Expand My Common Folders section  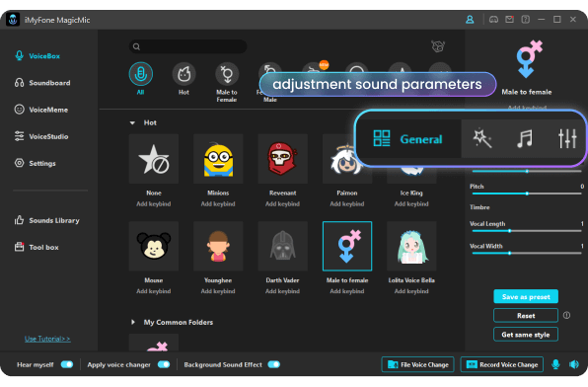coord(133,322)
